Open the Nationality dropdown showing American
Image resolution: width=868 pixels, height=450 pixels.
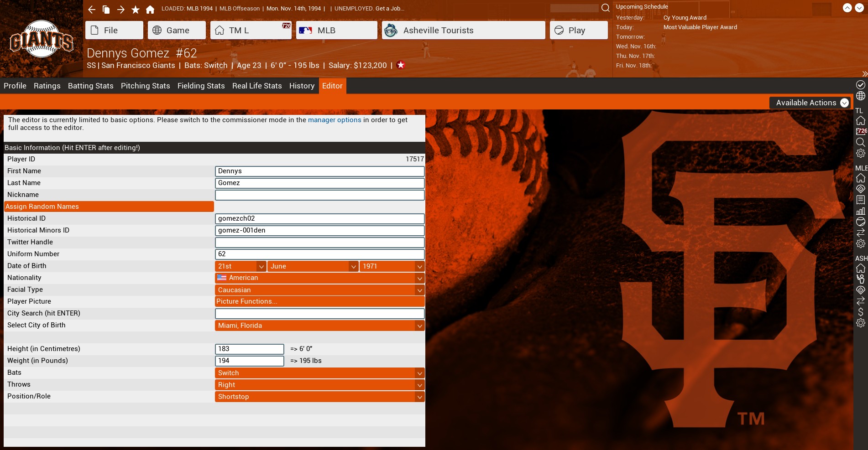319,278
